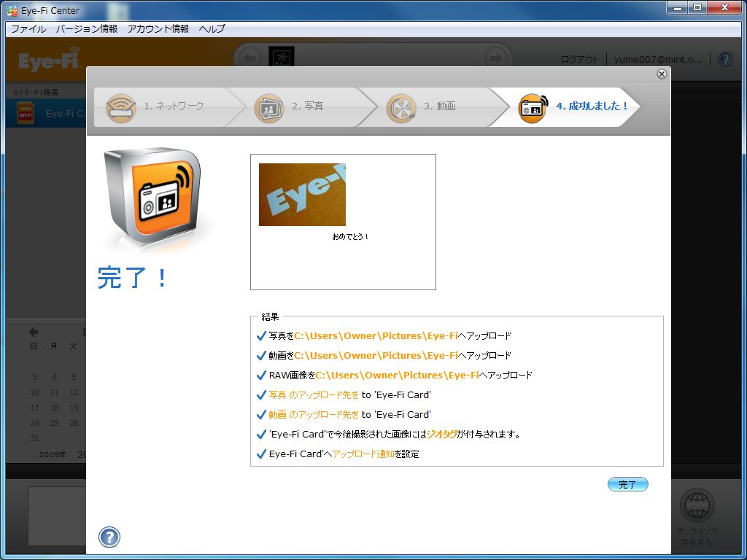Image resolution: width=747 pixels, height=560 pixels.
Task: Click the previous arrow in the header navigator
Action: coord(249,58)
